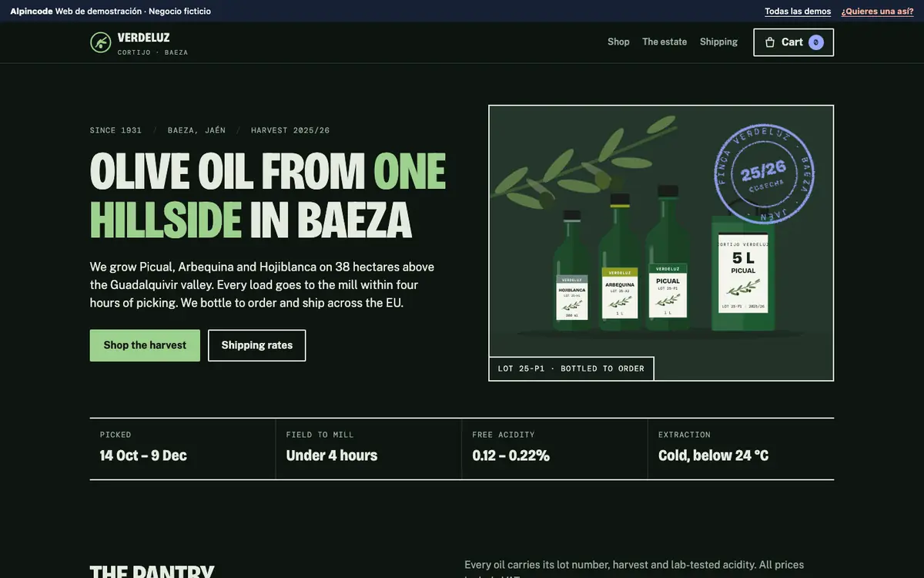Click the 'THE PANTRY' heading
Image resolution: width=924 pixels, height=578 pixels.
152,572
